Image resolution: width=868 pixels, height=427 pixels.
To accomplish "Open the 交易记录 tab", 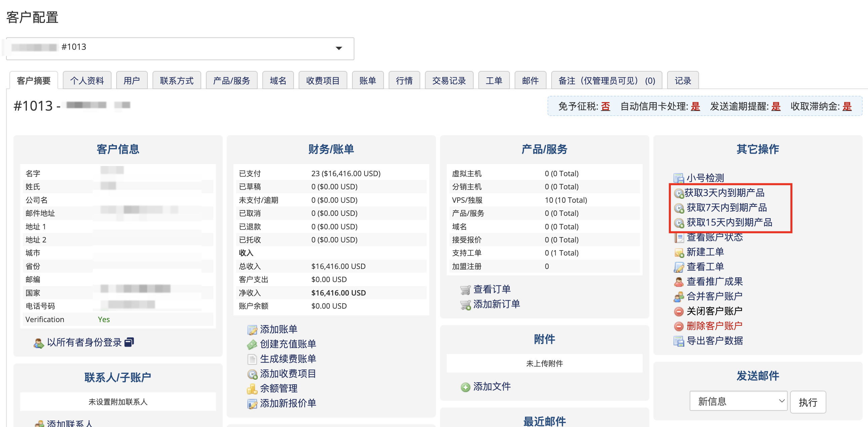I will (x=449, y=81).
